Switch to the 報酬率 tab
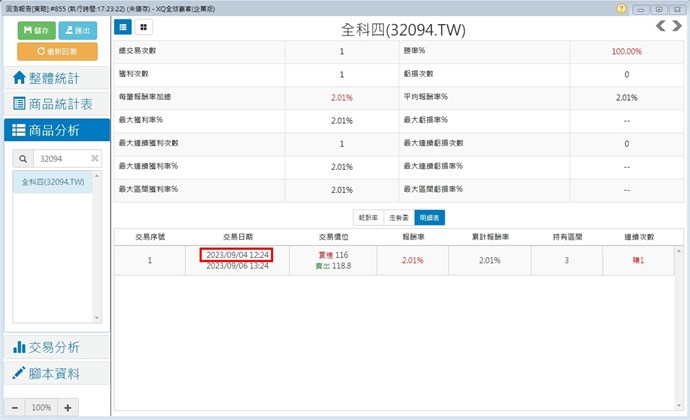Screen dimensions: 690x420 [367, 215]
